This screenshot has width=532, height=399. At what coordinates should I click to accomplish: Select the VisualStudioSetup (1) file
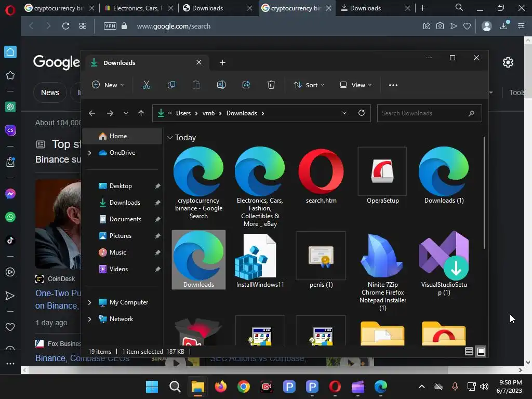(x=444, y=263)
